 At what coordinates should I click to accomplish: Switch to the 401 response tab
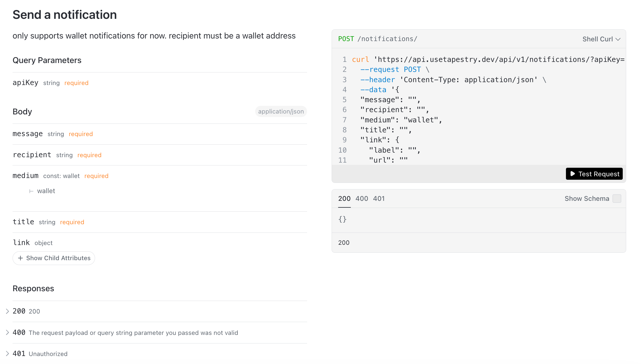tap(379, 199)
